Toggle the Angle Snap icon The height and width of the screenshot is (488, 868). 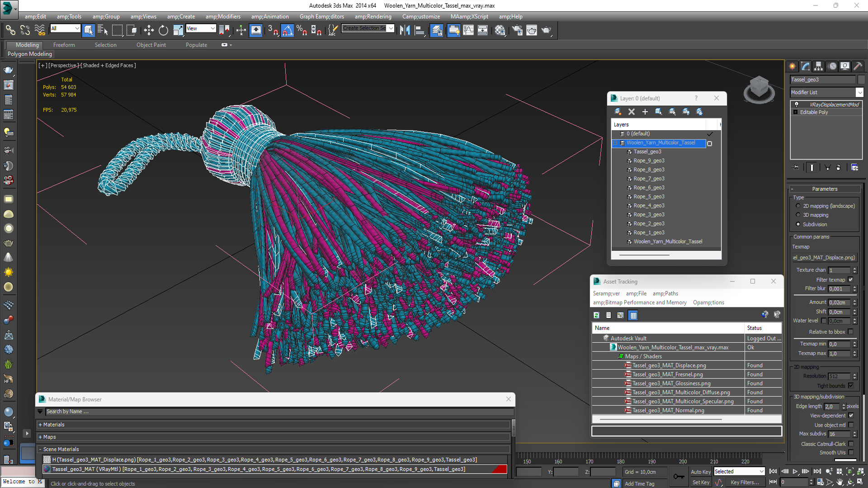point(288,30)
